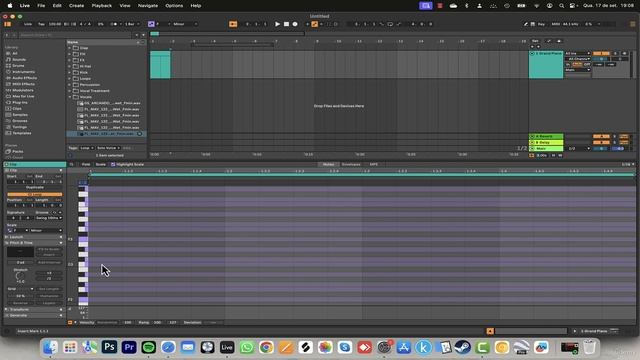Viewport: 640px width, 360px height.
Task: Open the Live menu
Action: pyautogui.click(x=24, y=6)
